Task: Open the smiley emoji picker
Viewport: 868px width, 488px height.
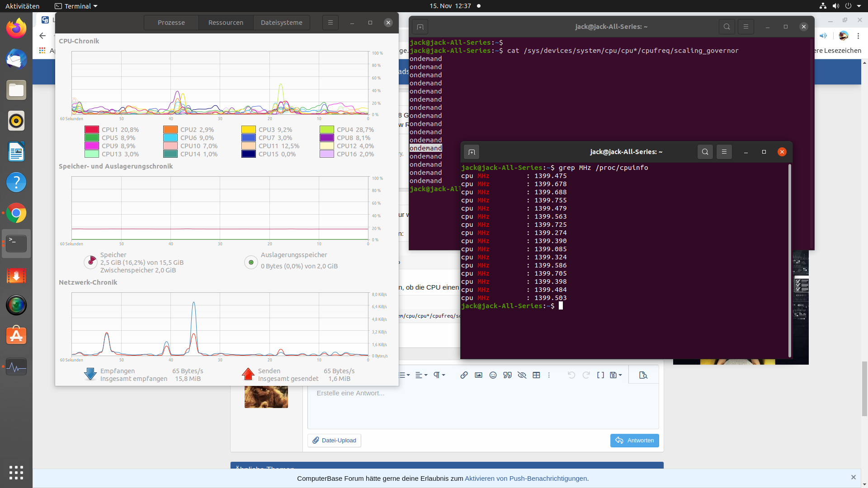Action: (x=493, y=375)
